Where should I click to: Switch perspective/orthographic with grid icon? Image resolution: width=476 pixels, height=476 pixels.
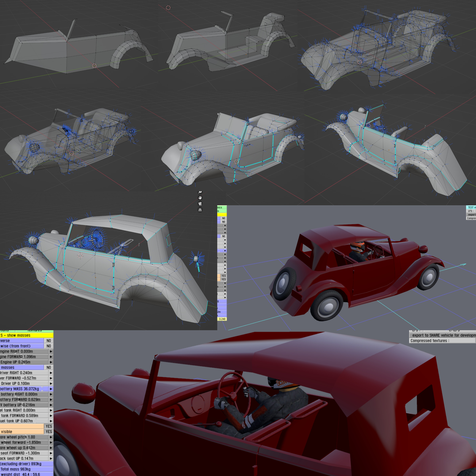(200, 210)
